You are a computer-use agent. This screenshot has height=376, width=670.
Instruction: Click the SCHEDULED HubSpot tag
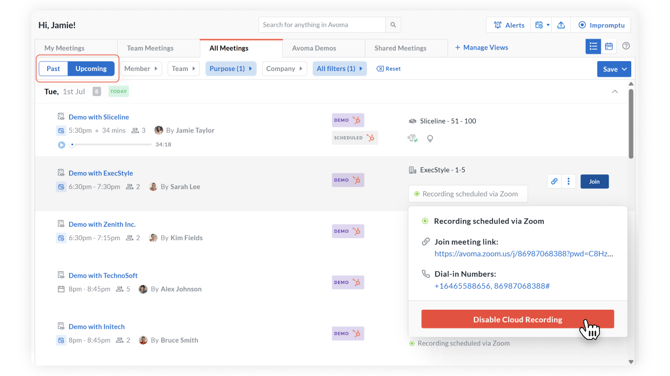click(354, 138)
